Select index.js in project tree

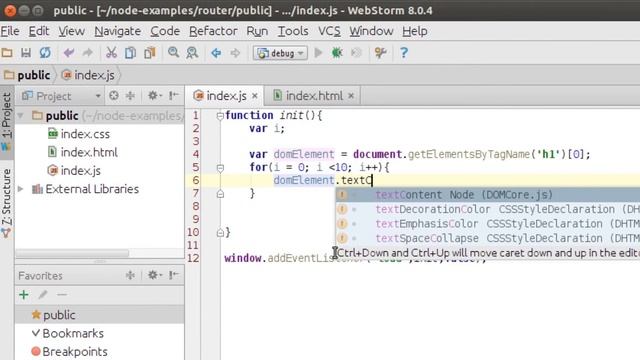click(74, 171)
